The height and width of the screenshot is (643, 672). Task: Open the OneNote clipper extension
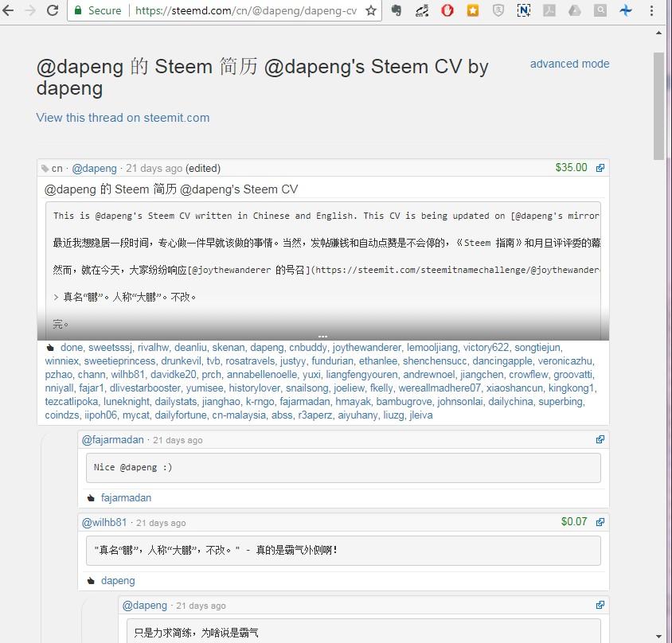pos(524,10)
